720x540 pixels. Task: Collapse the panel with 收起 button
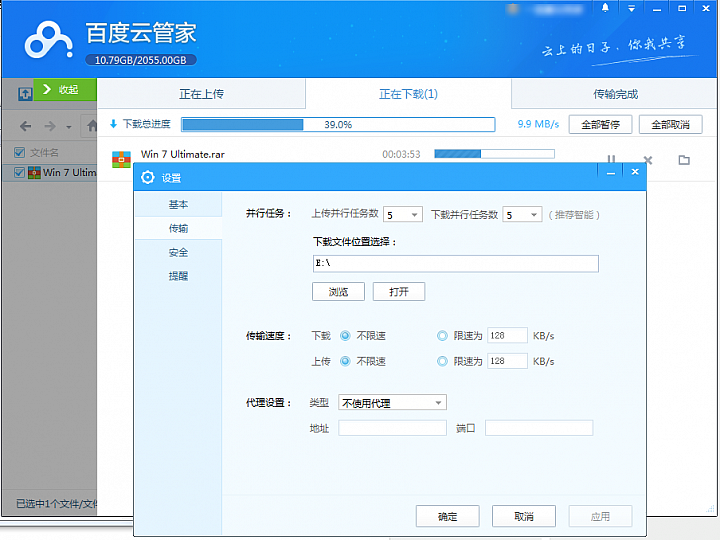tap(65, 89)
